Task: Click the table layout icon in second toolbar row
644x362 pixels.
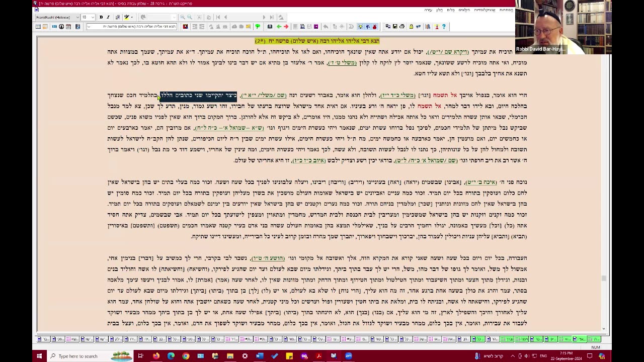Action: tap(38, 27)
